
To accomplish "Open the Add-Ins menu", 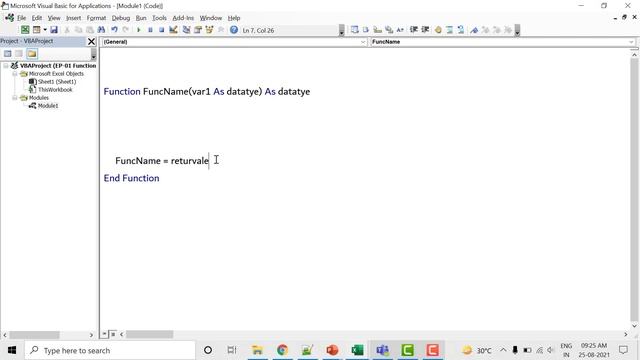I will pyautogui.click(x=183, y=18).
